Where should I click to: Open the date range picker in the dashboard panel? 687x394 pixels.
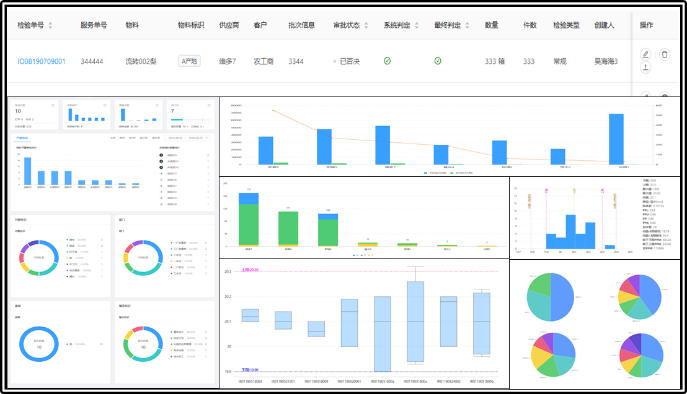click(x=188, y=138)
